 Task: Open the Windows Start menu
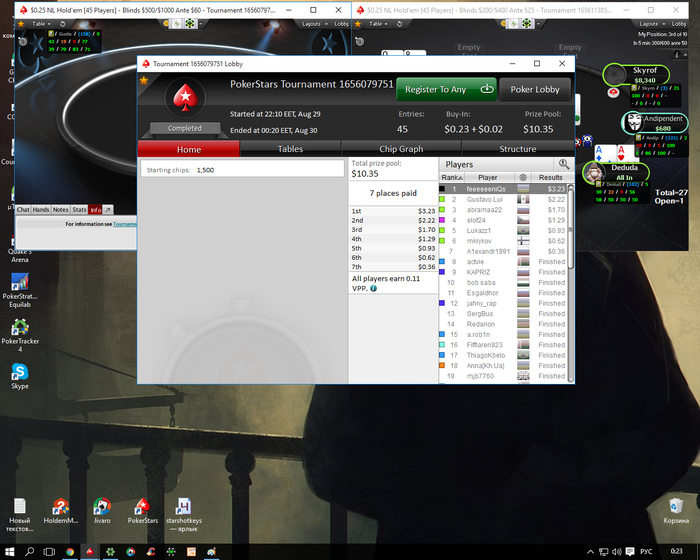[10, 552]
